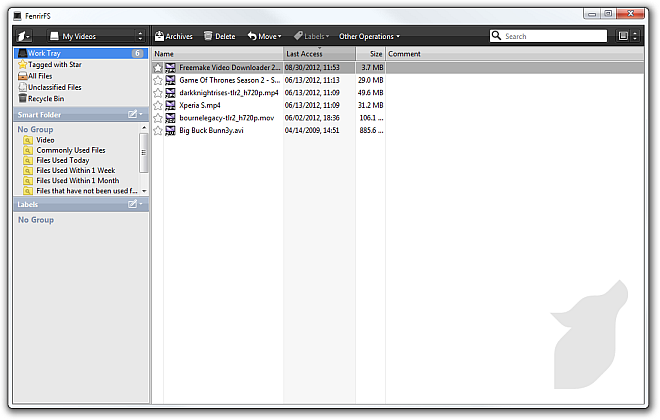This screenshot has height=420, width=660.
Task: Click smart folder list scroll down arrow
Action: point(144,191)
